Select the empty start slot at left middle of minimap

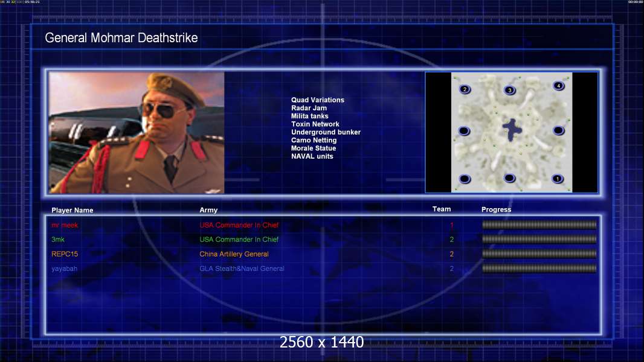click(464, 131)
